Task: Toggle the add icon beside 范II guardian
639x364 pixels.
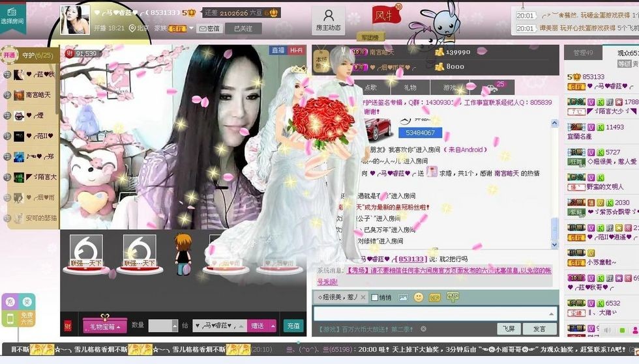Action: [x=7, y=136]
